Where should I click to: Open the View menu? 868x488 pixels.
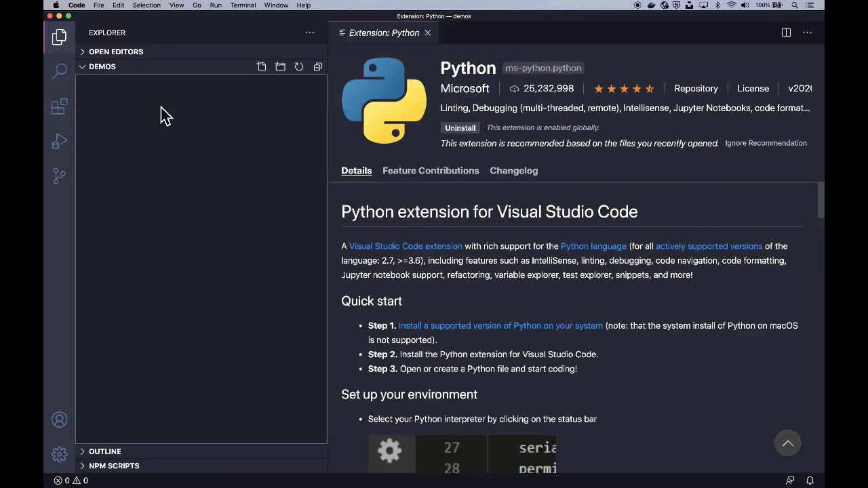(x=177, y=5)
